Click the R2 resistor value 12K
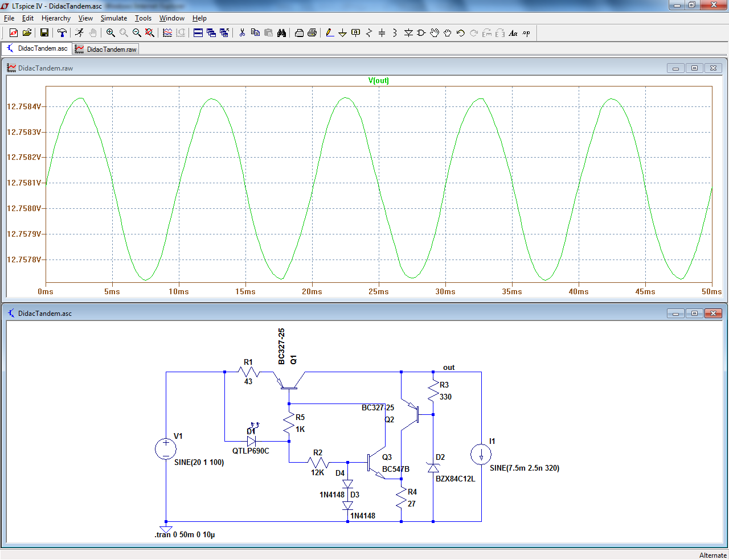 [x=317, y=472]
